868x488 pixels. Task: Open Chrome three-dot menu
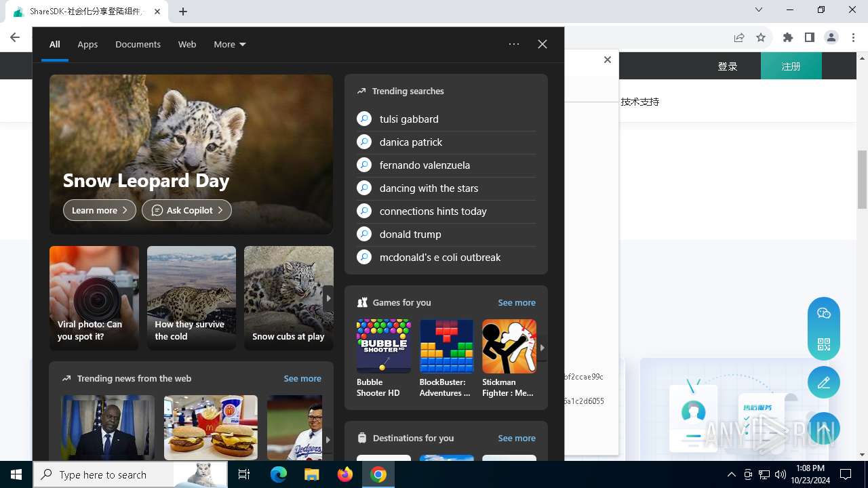tap(853, 37)
